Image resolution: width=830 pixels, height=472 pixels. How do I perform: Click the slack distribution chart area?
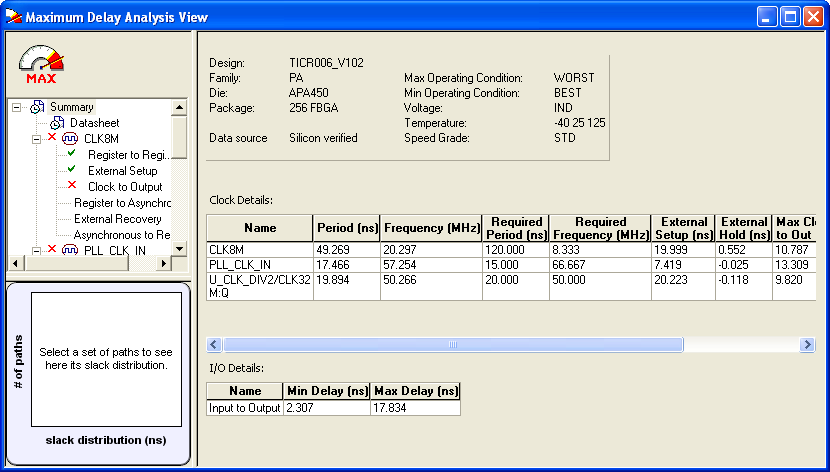[x=106, y=359]
